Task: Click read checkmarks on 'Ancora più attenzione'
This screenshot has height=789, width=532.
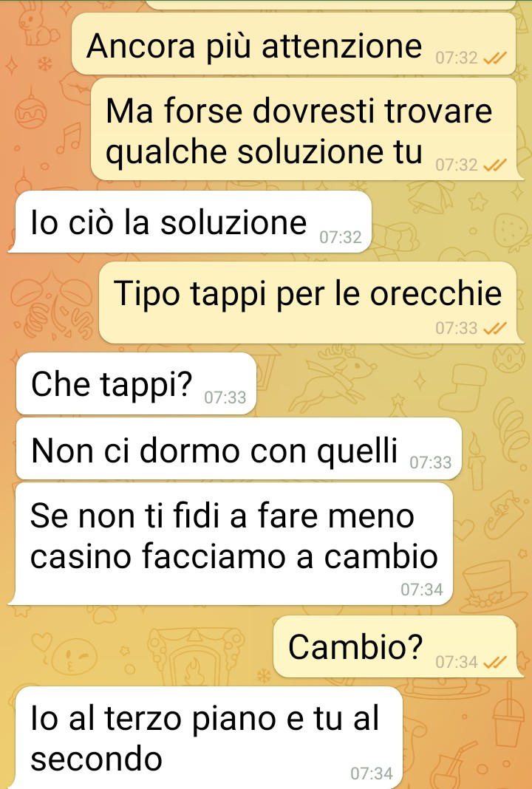Action: pyautogui.click(x=495, y=58)
